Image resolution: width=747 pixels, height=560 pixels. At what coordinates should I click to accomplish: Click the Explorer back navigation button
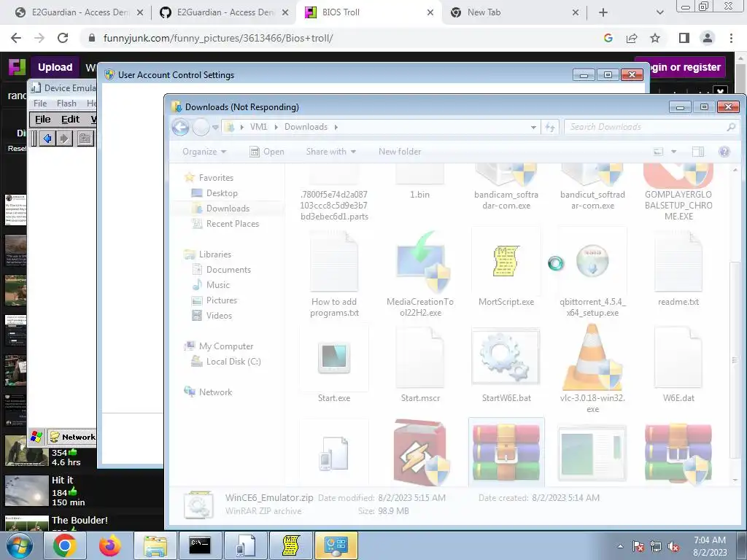coord(181,127)
